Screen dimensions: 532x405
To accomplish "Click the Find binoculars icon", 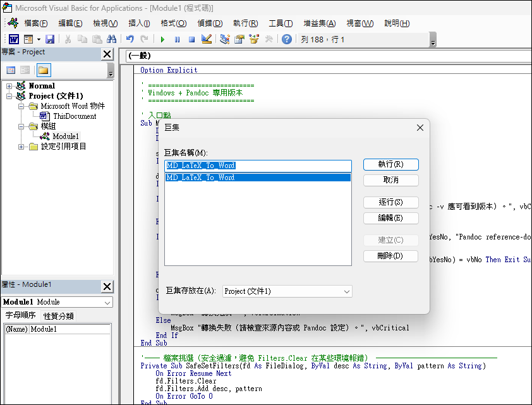I will [112, 39].
